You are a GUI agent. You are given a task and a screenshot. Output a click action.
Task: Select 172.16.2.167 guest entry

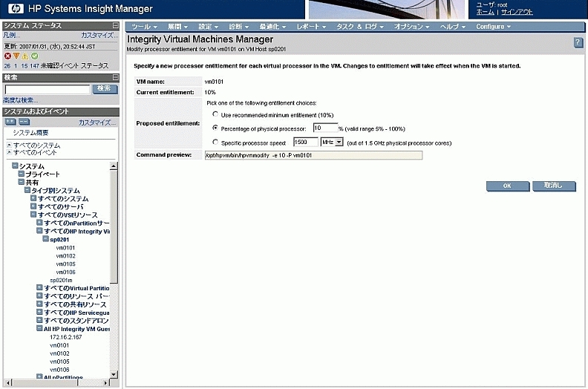click(x=65, y=337)
